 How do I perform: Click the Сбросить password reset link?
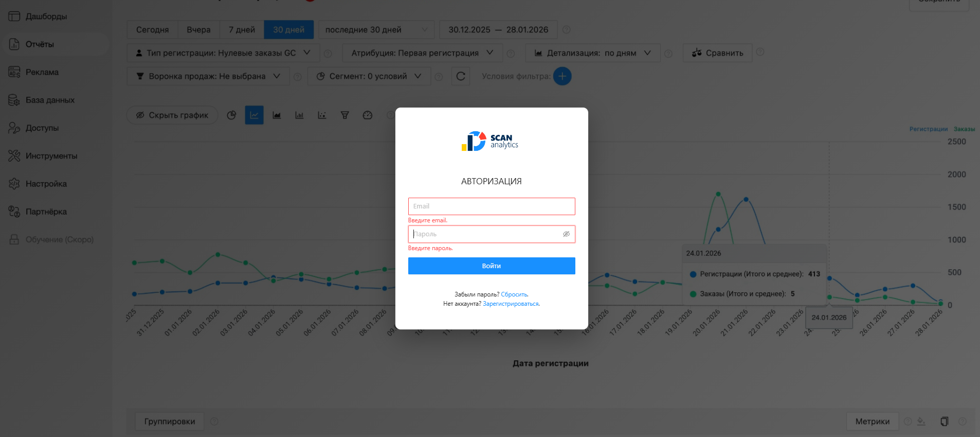[514, 294]
